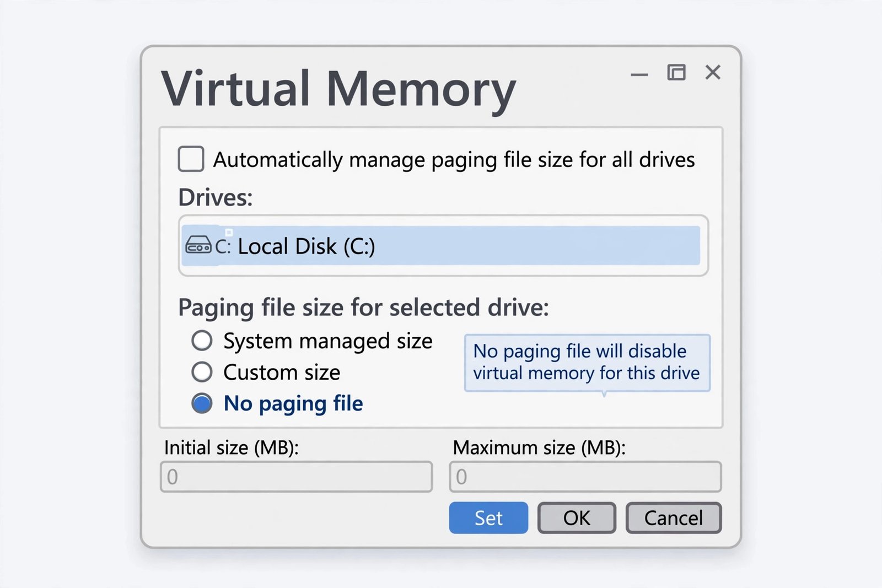Click the hard drive icon for C:
The image size is (882, 588).
tap(198, 245)
